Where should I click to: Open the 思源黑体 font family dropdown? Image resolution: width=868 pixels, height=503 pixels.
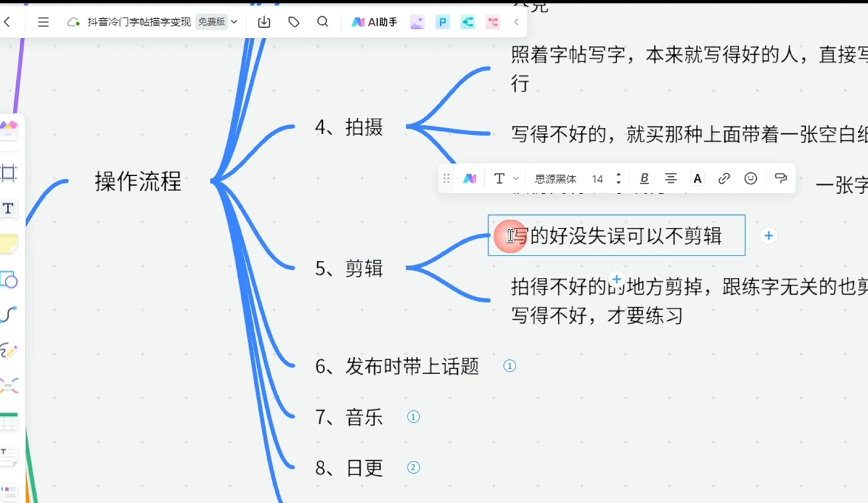tap(555, 179)
